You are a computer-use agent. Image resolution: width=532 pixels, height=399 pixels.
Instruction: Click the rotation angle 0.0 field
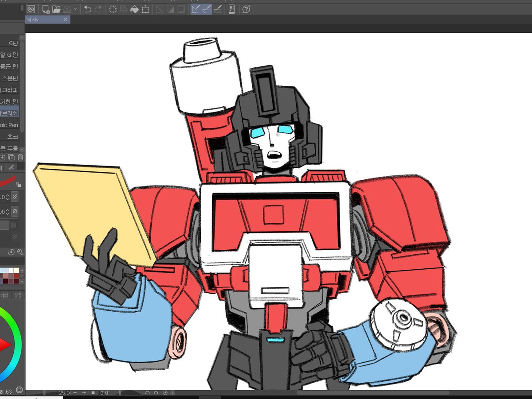click(104, 392)
